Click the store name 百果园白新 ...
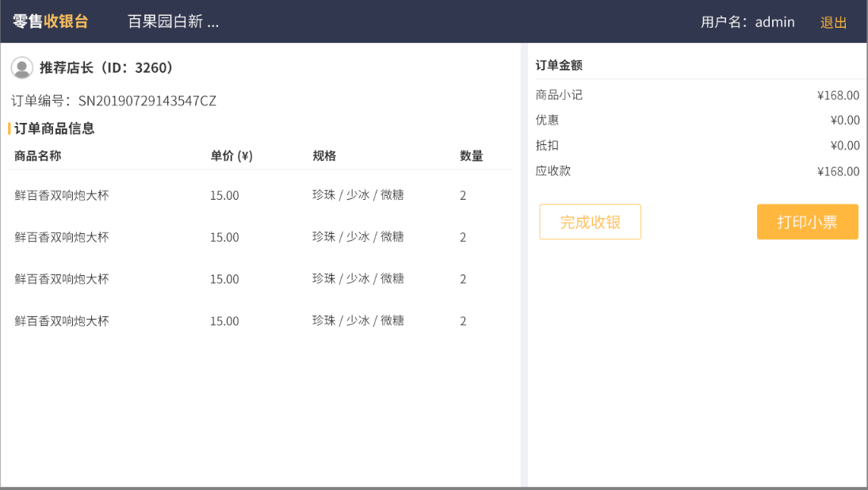 [173, 21]
